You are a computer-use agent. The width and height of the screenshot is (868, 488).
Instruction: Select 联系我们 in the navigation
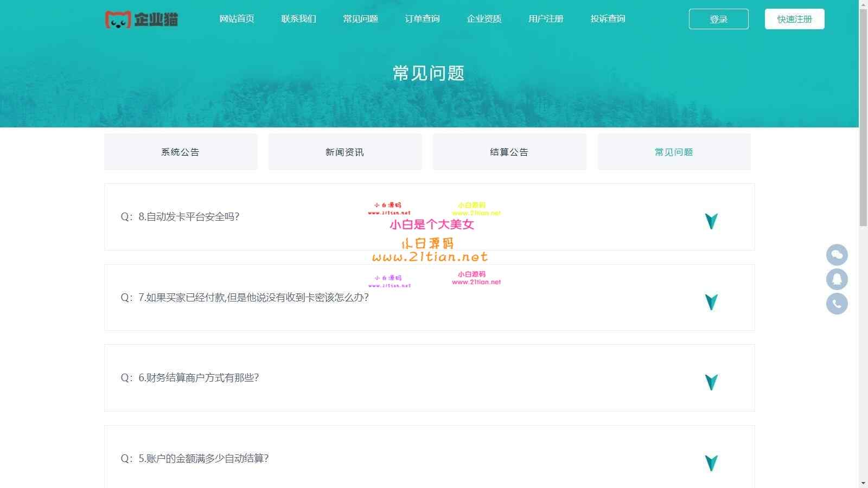[x=298, y=18]
